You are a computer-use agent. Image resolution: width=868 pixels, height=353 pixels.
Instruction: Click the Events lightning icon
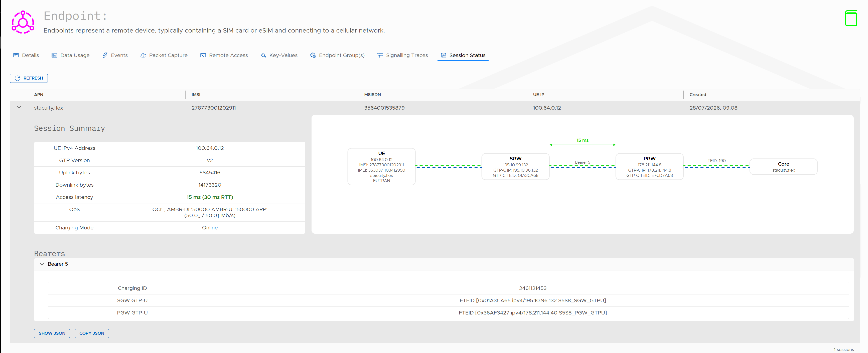click(x=105, y=55)
